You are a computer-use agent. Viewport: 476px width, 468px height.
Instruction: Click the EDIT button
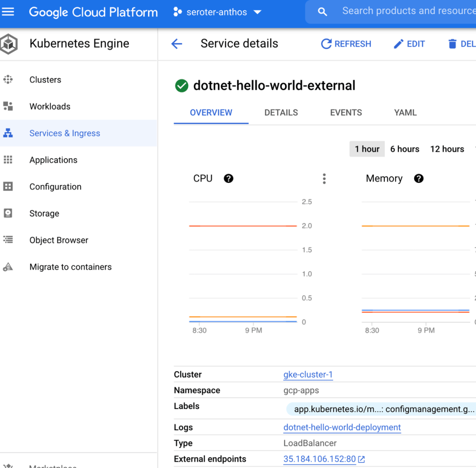pyautogui.click(x=409, y=44)
